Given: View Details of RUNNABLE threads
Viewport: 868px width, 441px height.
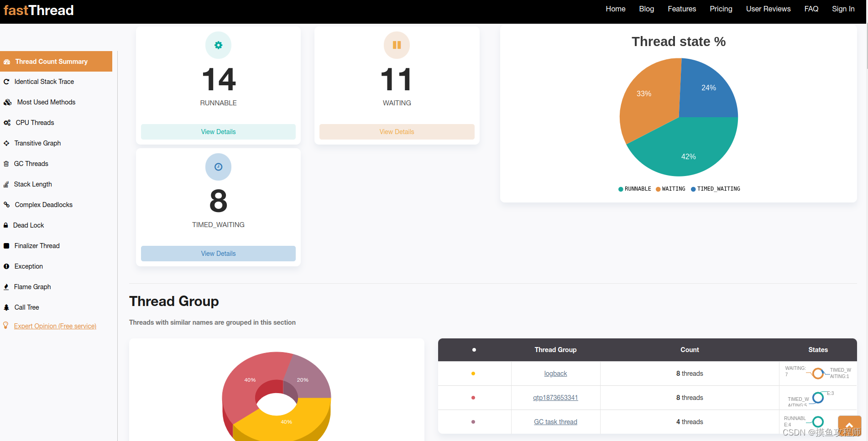Looking at the screenshot, I should [x=219, y=132].
